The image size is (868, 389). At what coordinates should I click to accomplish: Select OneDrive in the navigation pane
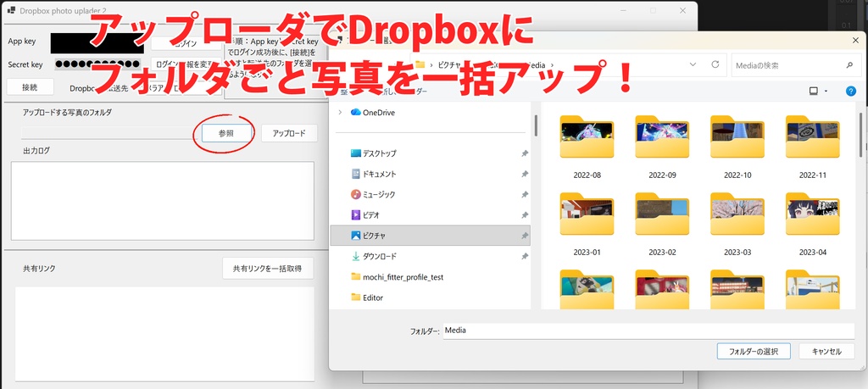373,113
